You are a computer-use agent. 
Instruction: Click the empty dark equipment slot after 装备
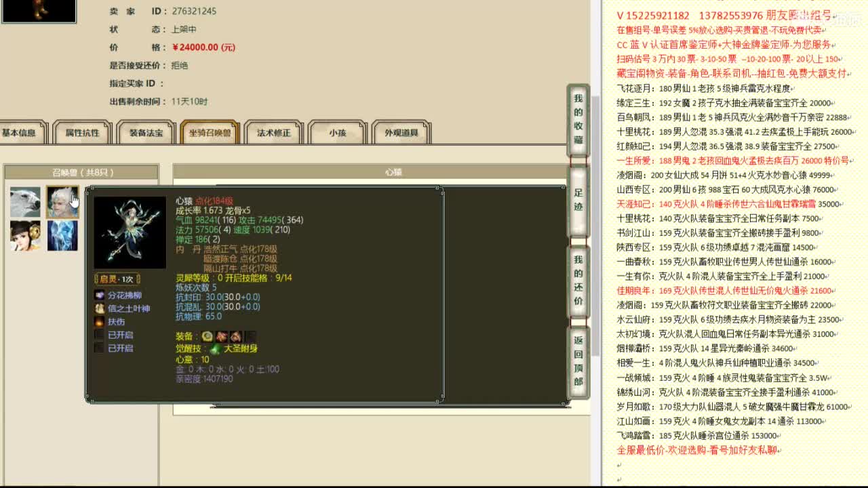[x=251, y=336]
